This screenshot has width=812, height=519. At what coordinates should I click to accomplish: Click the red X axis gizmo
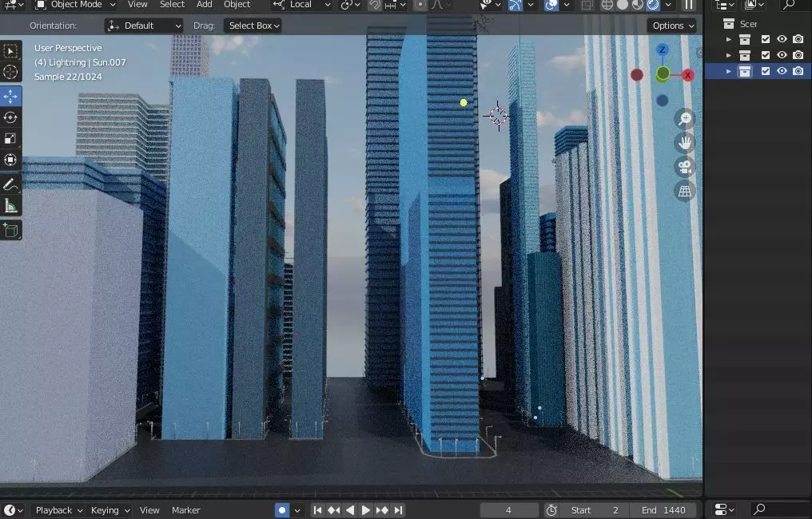click(x=687, y=75)
